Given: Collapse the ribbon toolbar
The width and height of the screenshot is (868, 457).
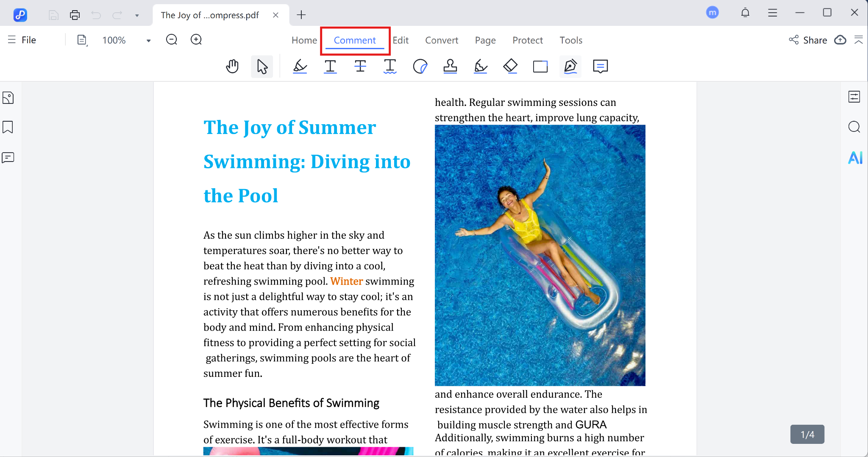Looking at the screenshot, I should (859, 40).
